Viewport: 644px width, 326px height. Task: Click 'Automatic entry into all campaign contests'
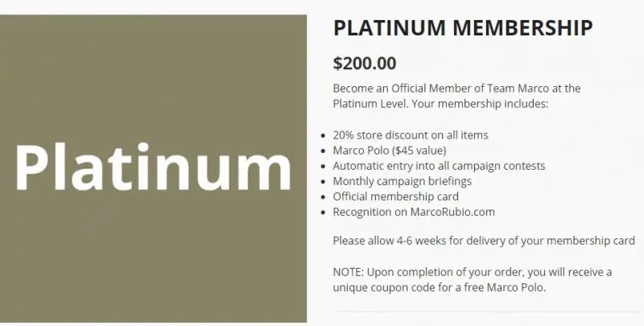pos(439,166)
